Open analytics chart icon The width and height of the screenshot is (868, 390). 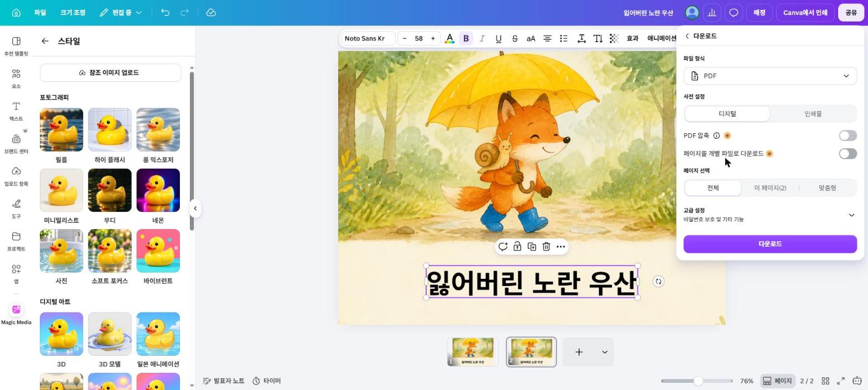pyautogui.click(x=712, y=12)
